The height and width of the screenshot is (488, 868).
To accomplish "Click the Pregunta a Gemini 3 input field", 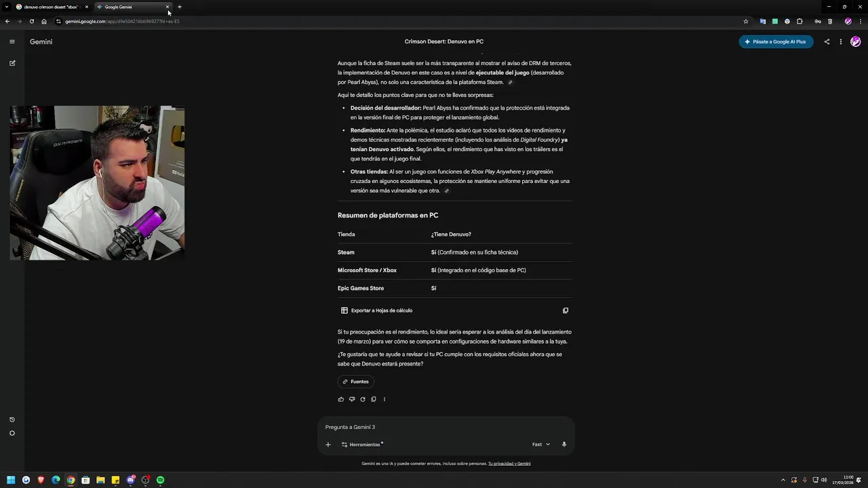I will [446, 427].
